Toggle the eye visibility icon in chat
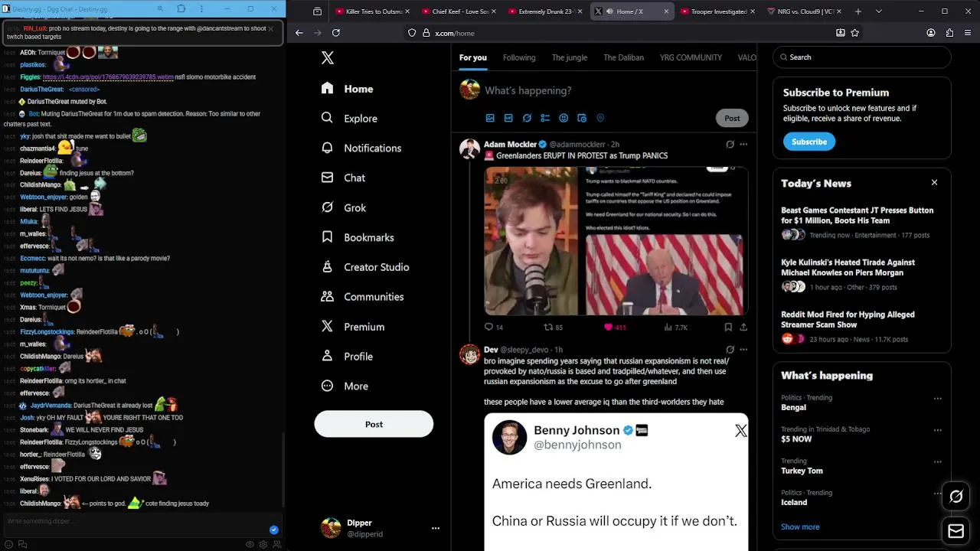 pyautogui.click(x=250, y=544)
